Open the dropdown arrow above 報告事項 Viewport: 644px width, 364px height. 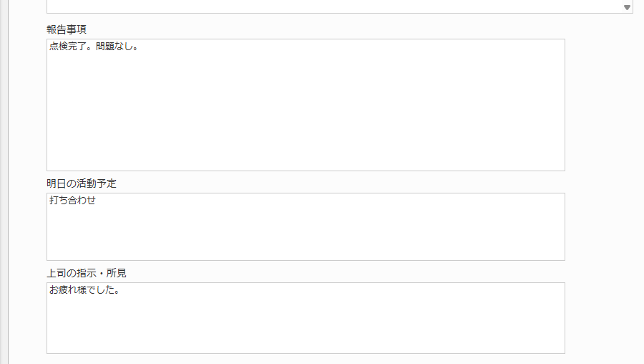pos(627,7)
